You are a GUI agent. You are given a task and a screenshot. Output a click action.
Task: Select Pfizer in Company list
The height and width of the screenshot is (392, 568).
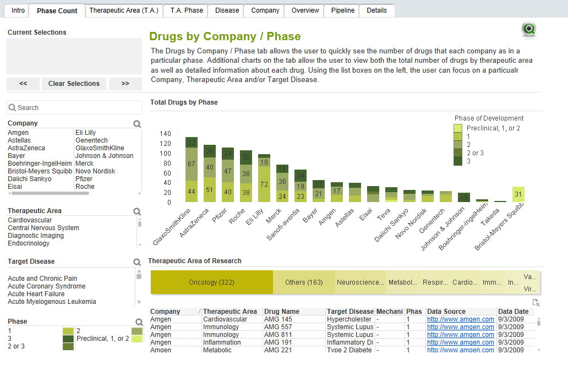coord(84,178)
